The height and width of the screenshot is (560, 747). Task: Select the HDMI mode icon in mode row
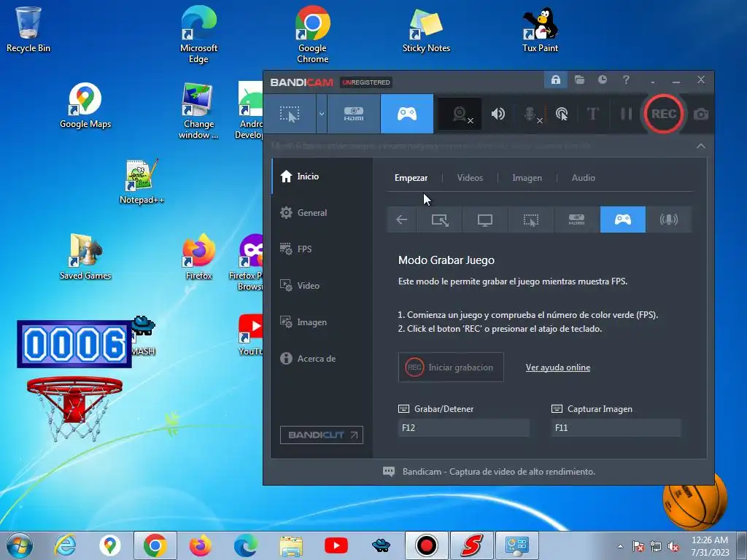pos(576,219)
